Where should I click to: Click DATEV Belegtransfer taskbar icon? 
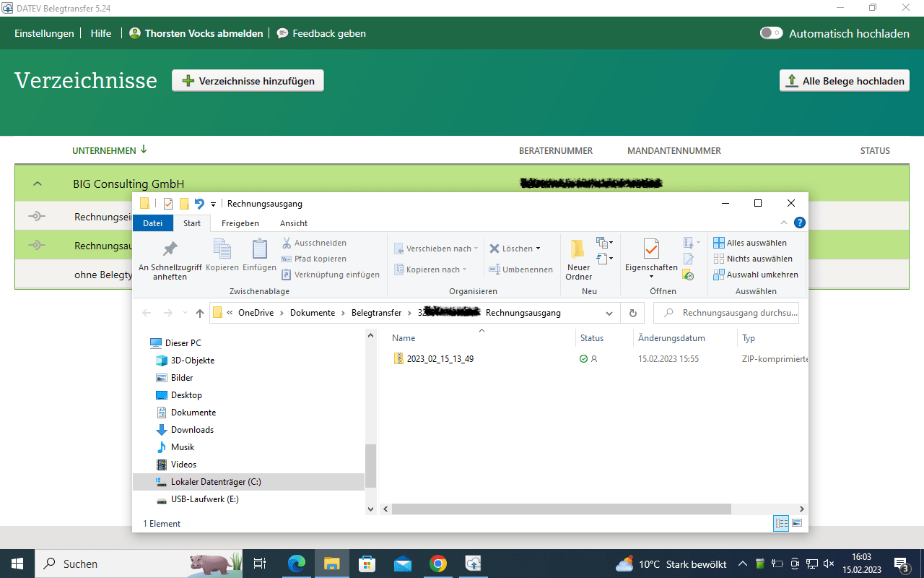point(473,564)
